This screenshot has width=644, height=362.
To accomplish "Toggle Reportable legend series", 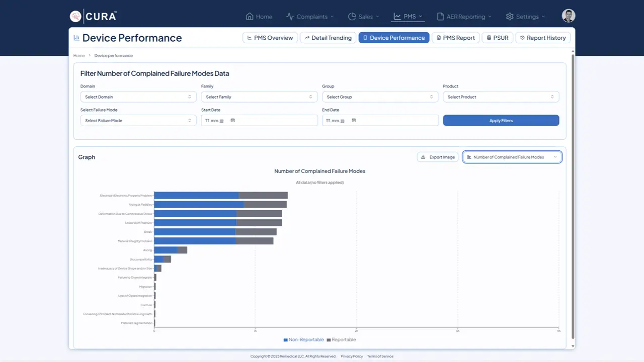I will [341, 340].
